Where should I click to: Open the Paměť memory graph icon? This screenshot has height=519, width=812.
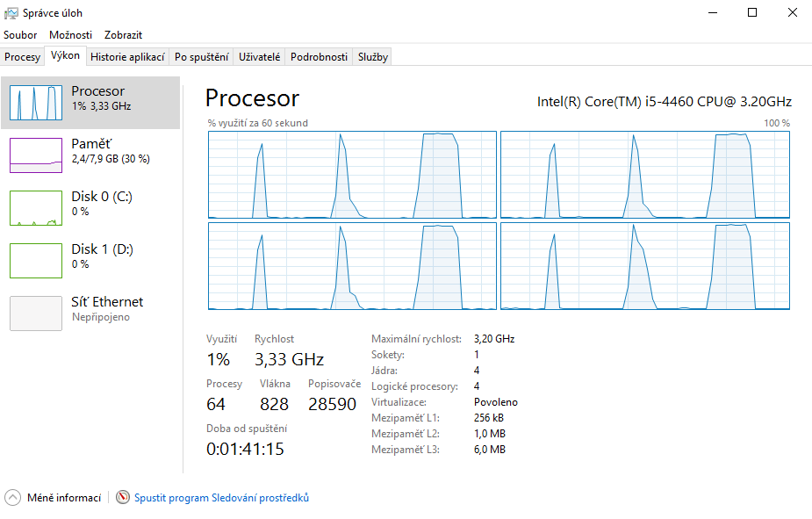click(36, 155)
